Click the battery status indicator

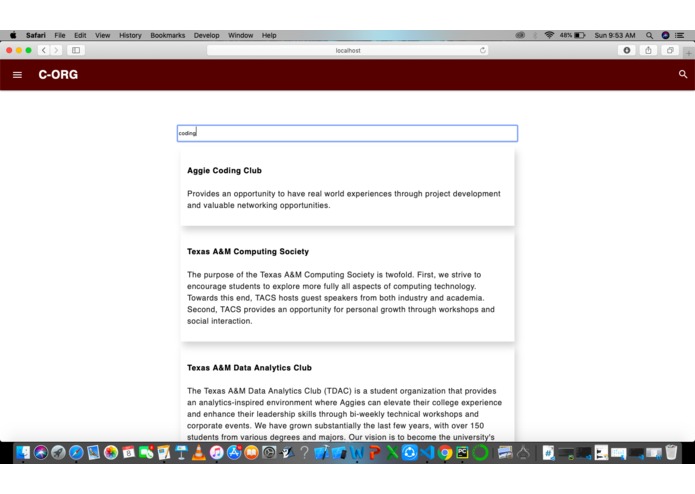click(572, 35)
